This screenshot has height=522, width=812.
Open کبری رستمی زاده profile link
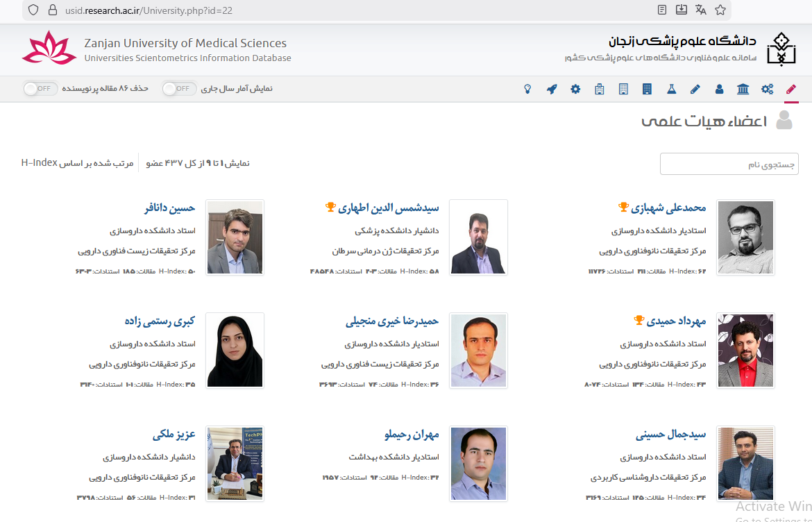coord(160,321)
